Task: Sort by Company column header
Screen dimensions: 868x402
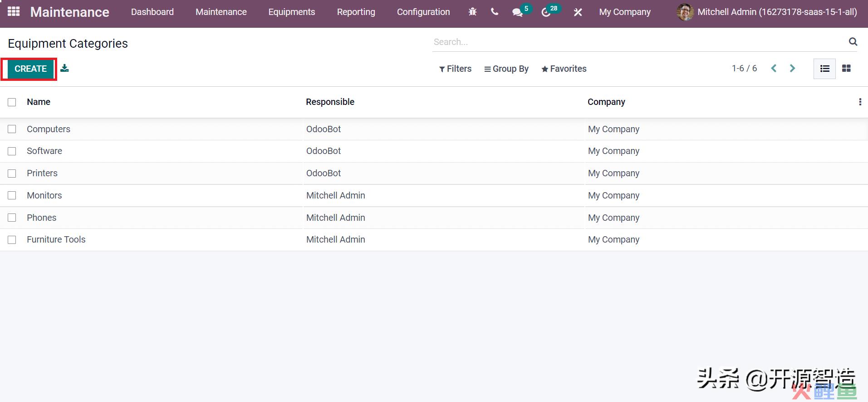Action: 606,102
